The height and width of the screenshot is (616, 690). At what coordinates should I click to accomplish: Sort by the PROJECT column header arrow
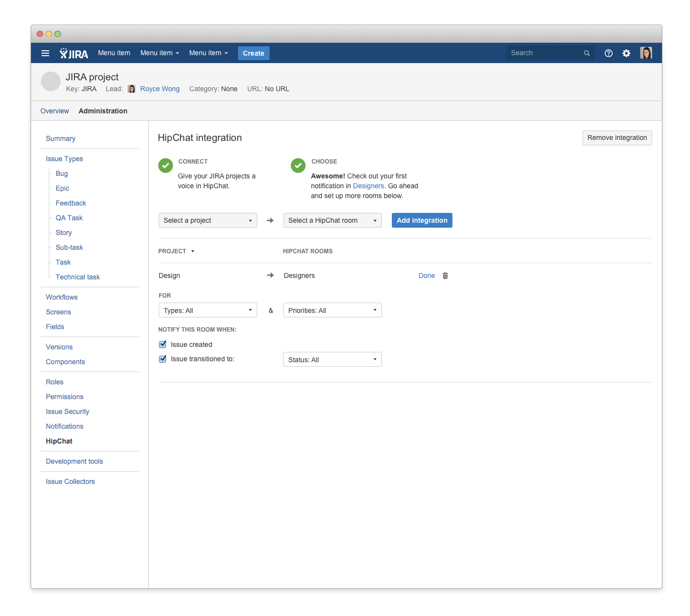point(193,251)
